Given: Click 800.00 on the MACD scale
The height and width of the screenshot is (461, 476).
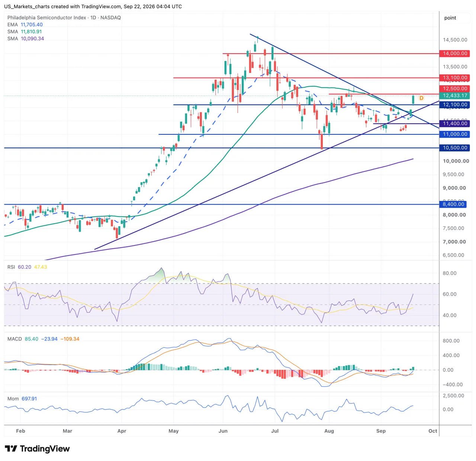Looking at the screenshot, I should [451, 341].
